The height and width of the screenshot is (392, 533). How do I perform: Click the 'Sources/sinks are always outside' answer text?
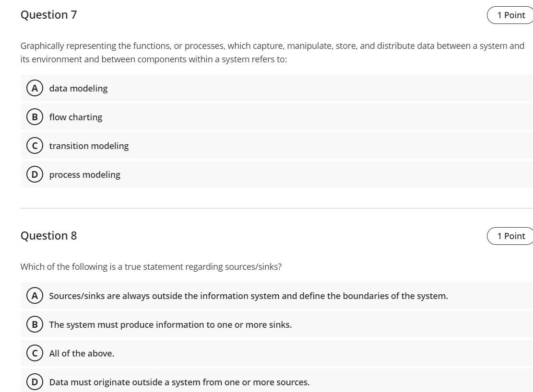click(x=248, y=296)
